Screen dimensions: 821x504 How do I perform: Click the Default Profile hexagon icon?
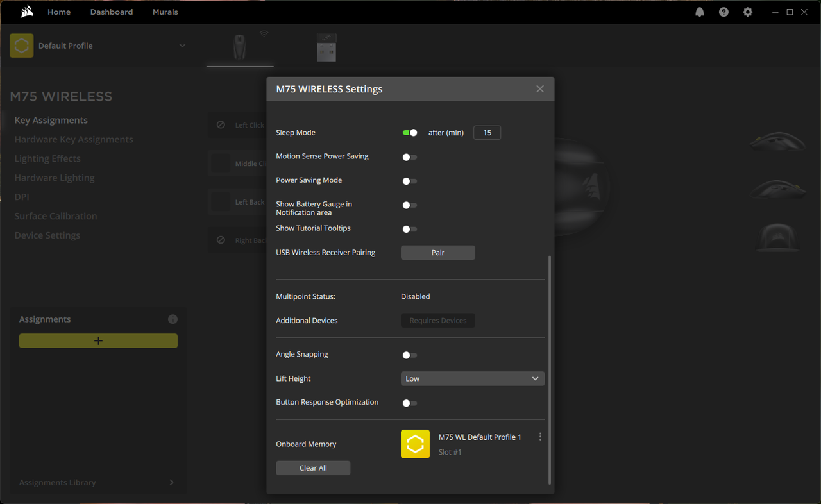tap(21, 46)
